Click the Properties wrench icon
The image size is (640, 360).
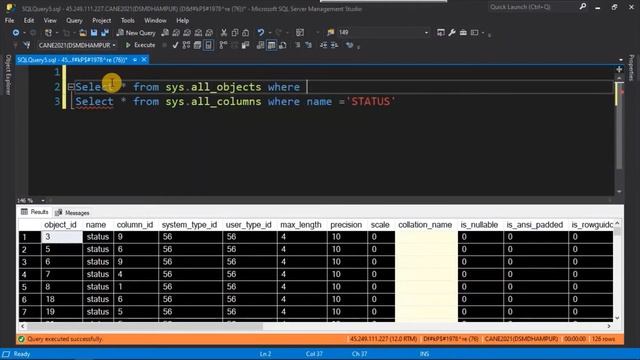point(452,33)
